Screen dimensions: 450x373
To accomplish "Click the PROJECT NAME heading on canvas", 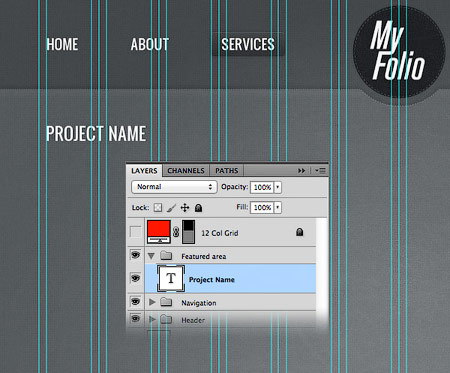I will tap(96, 134).
